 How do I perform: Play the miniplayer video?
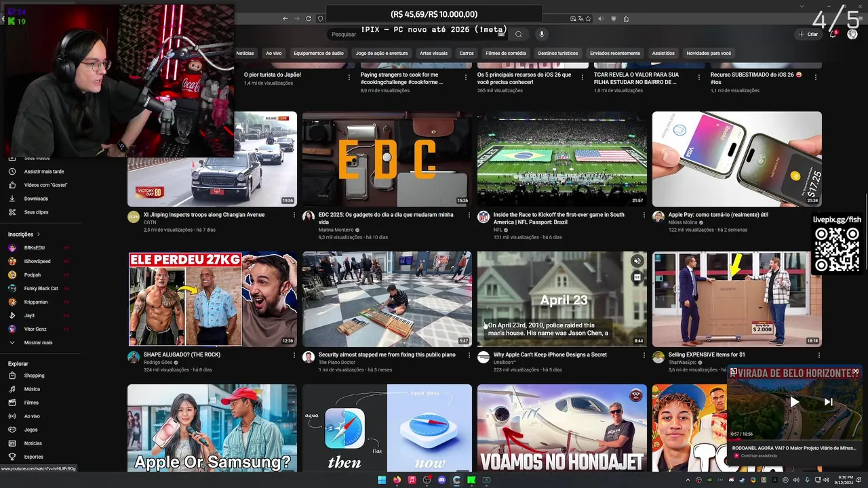794,402
